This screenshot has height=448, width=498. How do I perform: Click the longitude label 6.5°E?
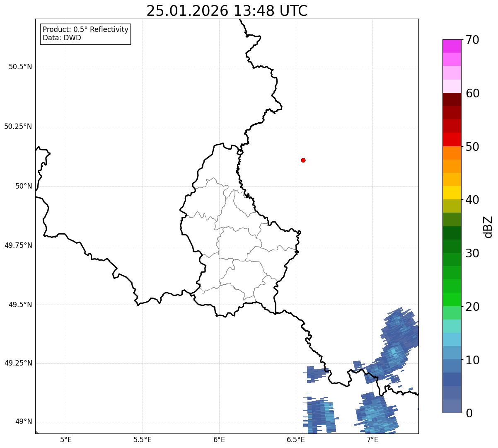(x=296, y=439)
